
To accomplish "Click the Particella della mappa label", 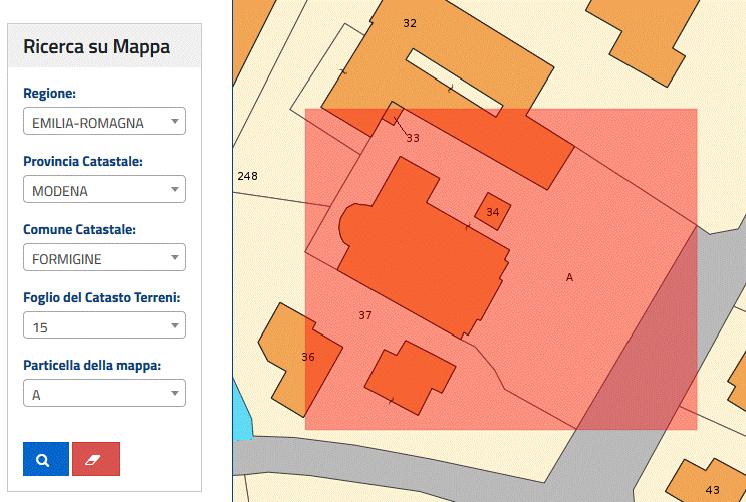I will click(x=92, y=365).
